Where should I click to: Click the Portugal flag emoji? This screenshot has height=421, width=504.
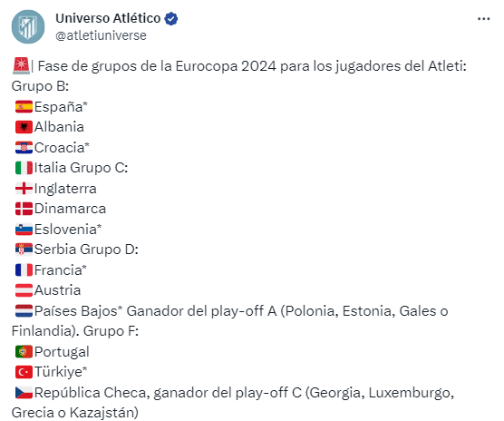pyautogui.click(x=24, y=352)
